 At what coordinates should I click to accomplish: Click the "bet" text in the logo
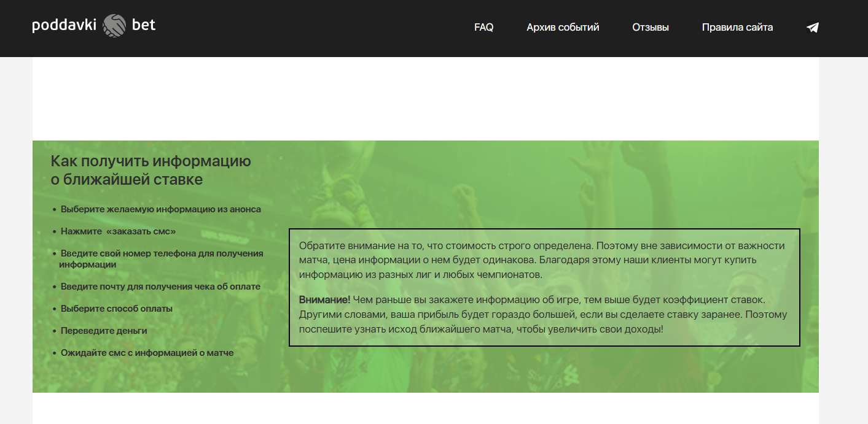pyautogui.click(x=144, y=25)
